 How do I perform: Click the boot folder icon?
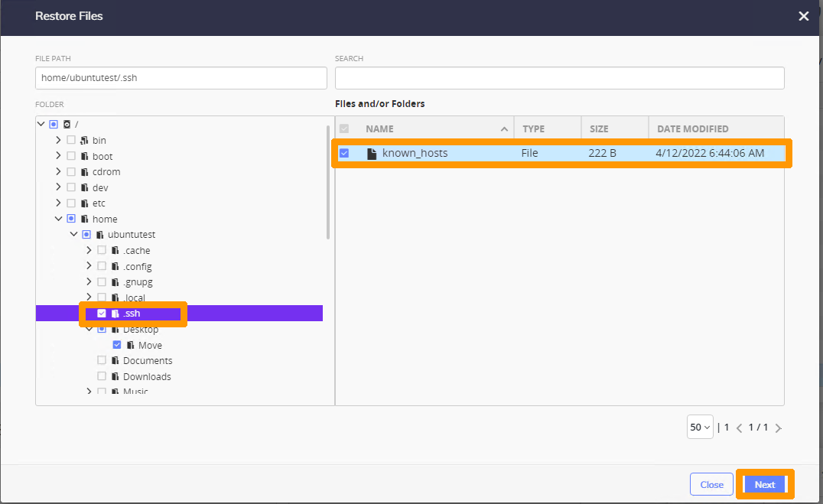tap(83, 155)
